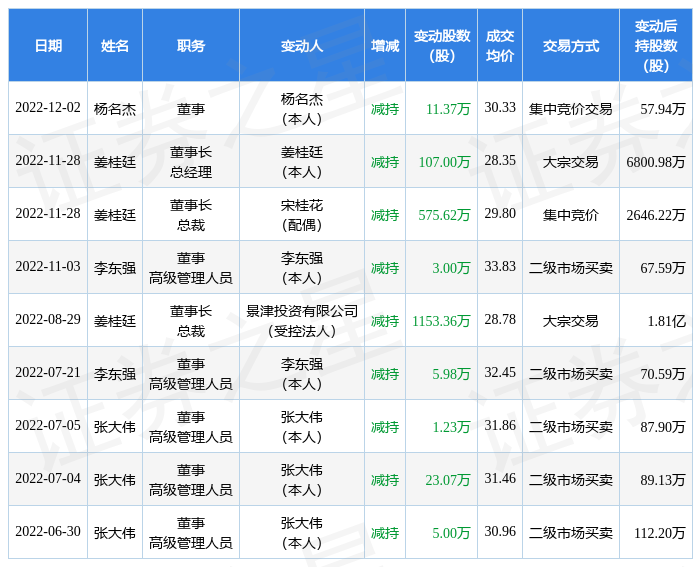Click 减持 in the 2022-08-29 row
Screen dimensions: 693x567
[385, 321]
